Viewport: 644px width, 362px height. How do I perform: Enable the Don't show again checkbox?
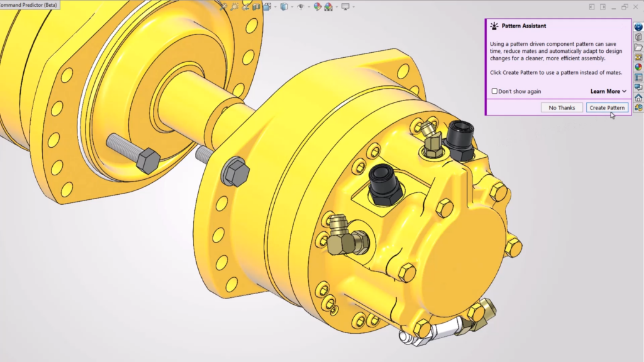[x=495, y=91]
